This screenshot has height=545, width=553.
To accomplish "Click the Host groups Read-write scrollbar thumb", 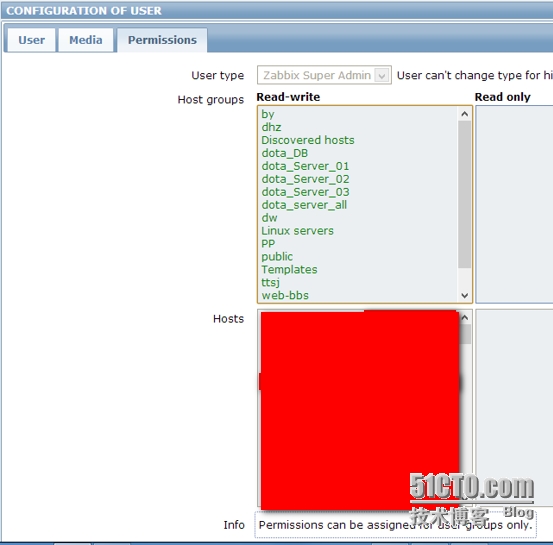I will point(464,194).
